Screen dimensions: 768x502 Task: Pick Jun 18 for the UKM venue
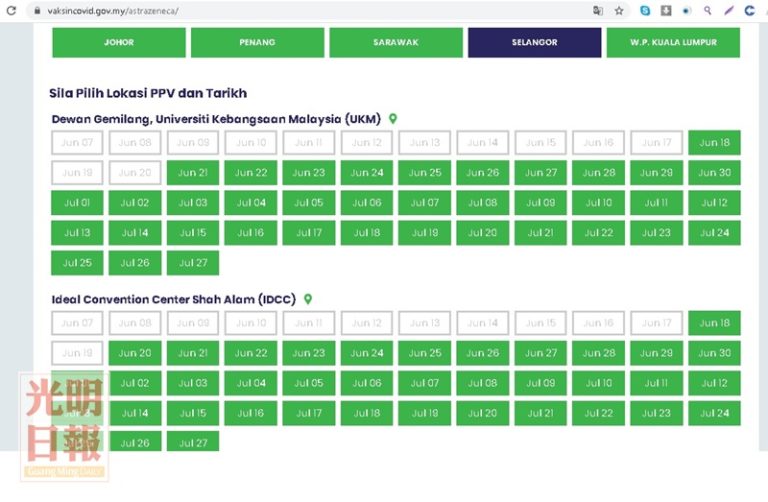714,143
